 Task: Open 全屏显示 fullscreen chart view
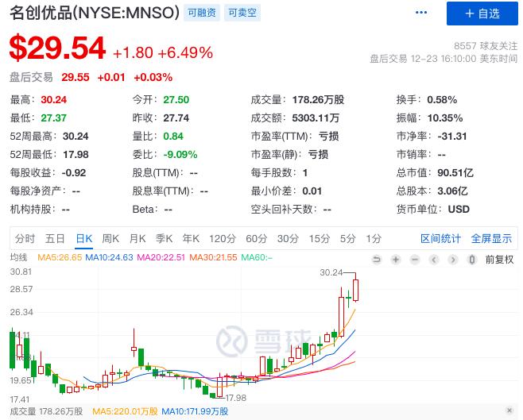click(491, 238)
